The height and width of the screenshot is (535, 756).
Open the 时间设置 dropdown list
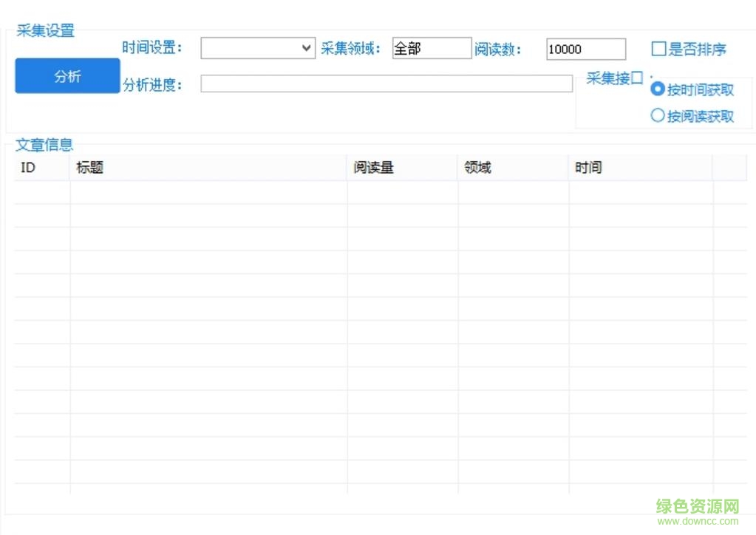click(257, 48)
